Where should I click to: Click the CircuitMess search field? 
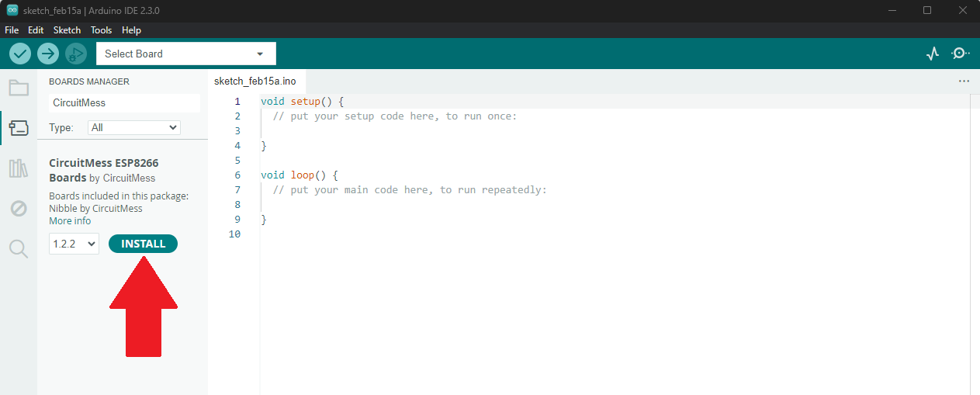click(124, 102)
